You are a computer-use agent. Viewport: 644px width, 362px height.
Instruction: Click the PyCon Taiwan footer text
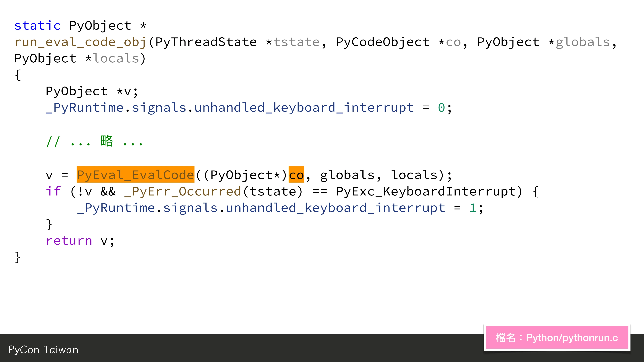pyautogui.click(x=43, y=350)
